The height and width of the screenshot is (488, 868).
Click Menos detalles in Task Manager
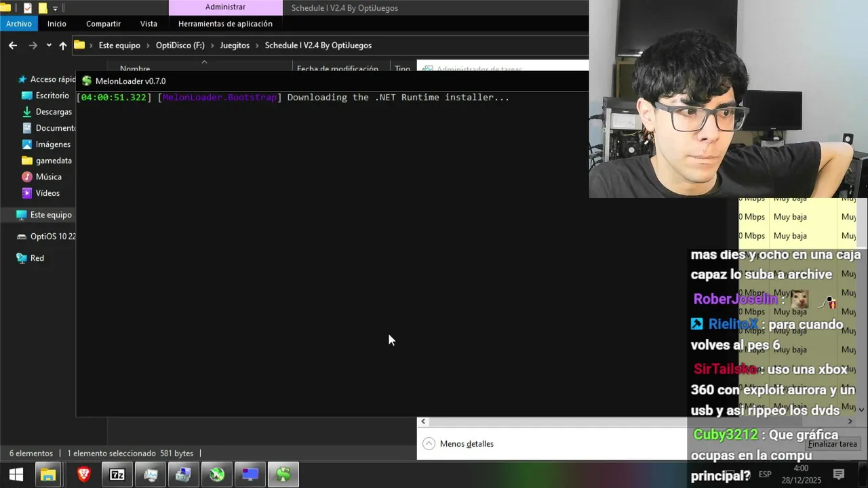click(467, 444)
